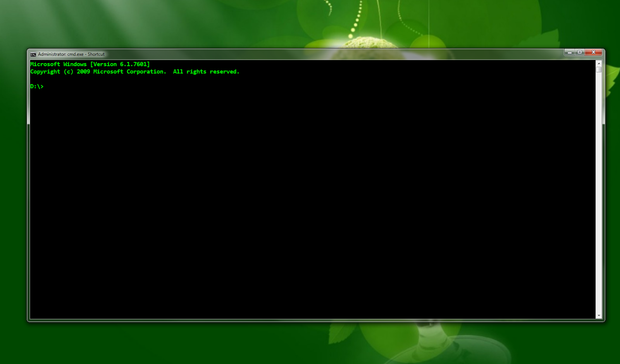Click inside the black console output area
620x364 pixels.
(310, 194)
